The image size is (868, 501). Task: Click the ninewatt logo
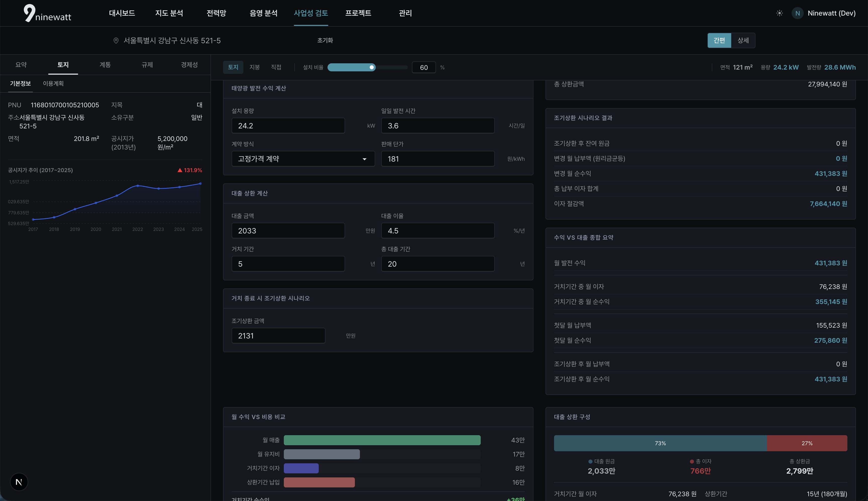[47, 13]
